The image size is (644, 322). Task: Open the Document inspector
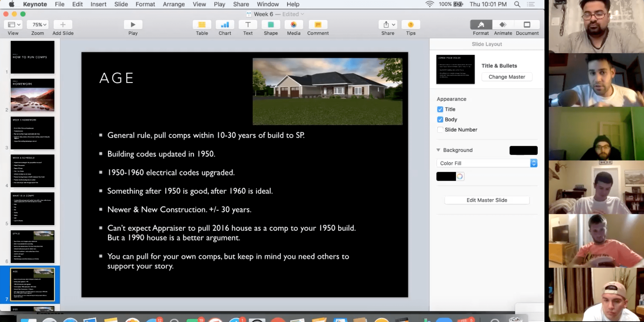click(x=527, y=25)
